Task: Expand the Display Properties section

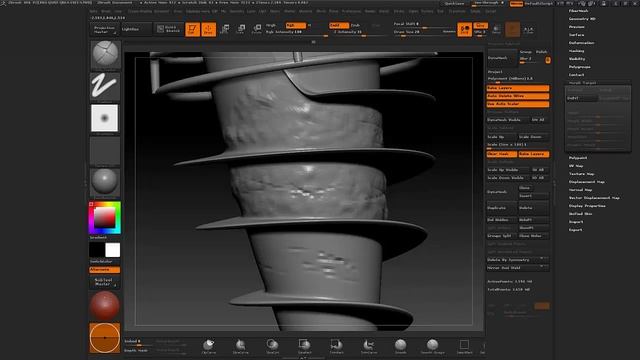Action: (587, 206)
